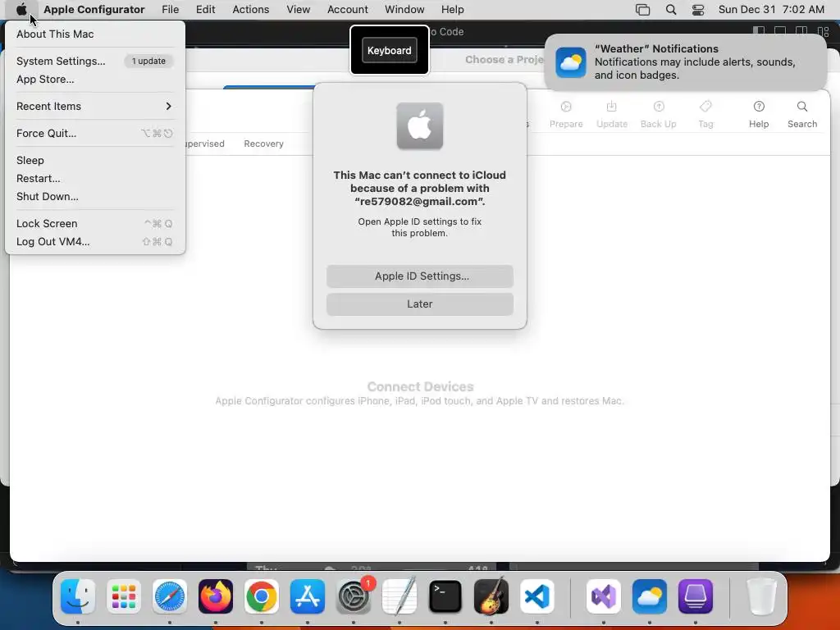Click the Back Up toolbar icon
Screen dimensions: 840x630
[x=659, y=114]
